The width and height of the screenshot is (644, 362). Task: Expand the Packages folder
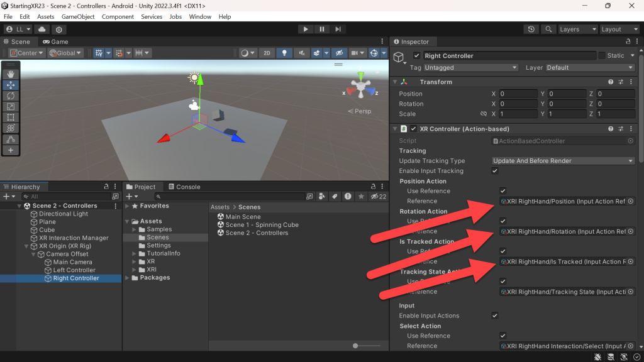click(x=127, y=278)
